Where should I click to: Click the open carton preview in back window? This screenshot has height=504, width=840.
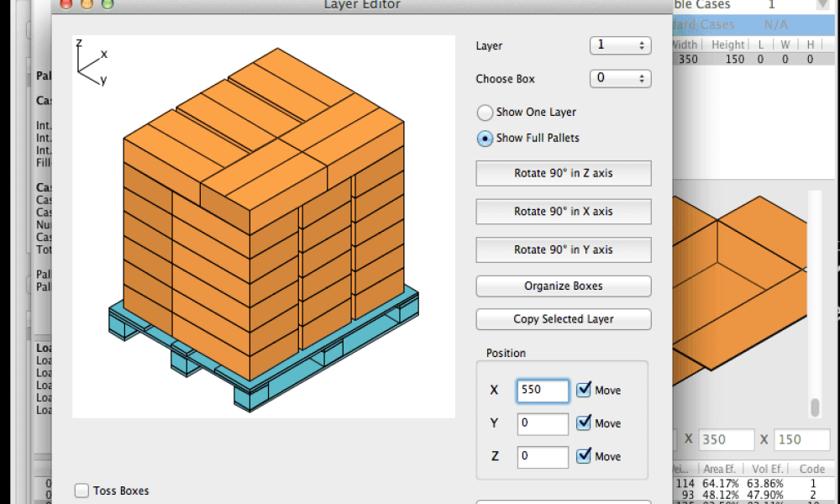[x=739, y=289]
